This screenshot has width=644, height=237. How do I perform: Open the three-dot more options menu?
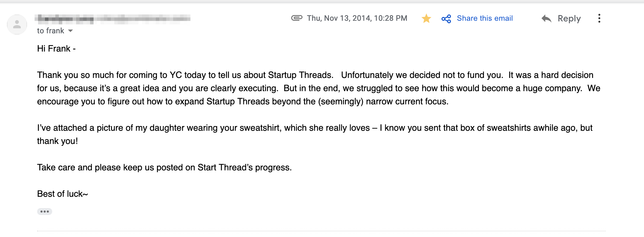[x=599, y=19]
